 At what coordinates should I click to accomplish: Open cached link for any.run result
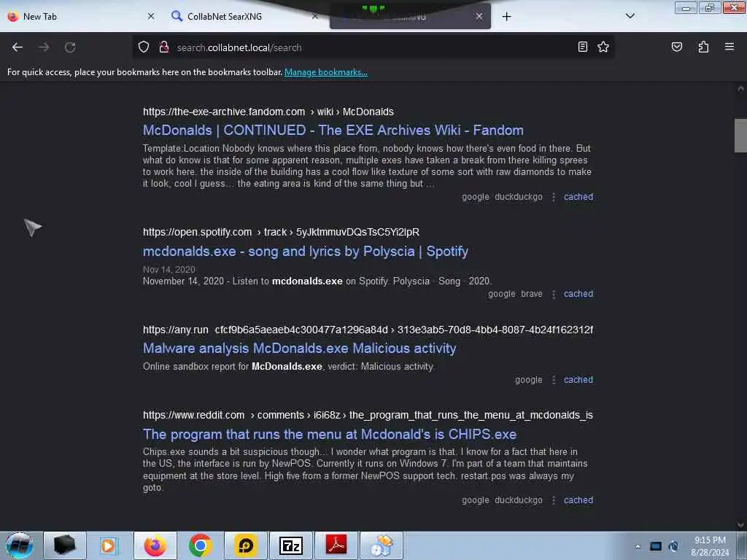click(x=578, y=379)
